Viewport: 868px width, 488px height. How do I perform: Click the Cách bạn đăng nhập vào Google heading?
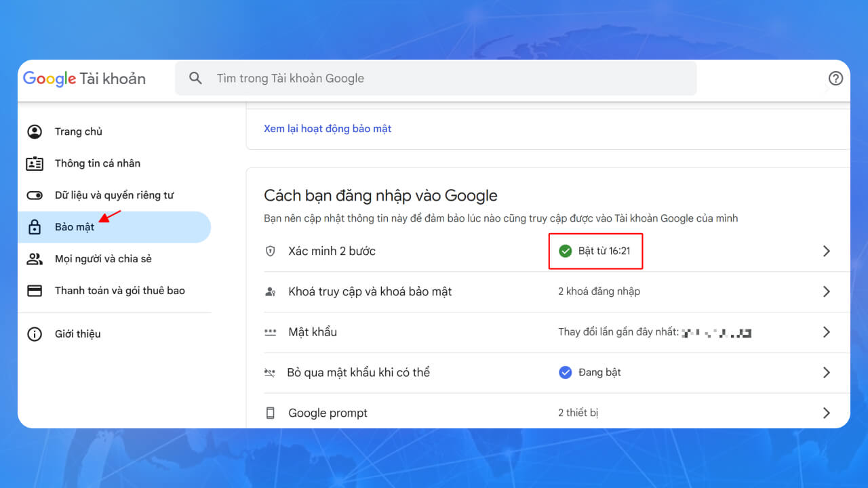tap(380, 196)
